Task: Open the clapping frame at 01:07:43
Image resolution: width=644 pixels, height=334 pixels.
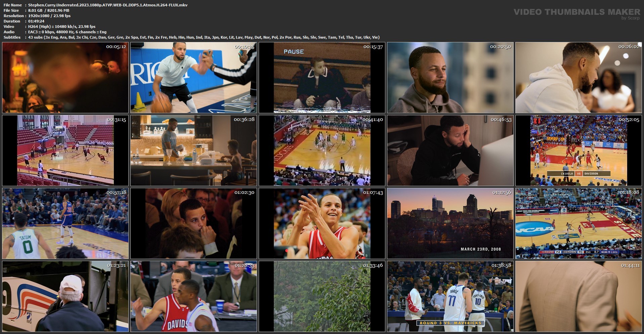Action: [x=322, y=223]
